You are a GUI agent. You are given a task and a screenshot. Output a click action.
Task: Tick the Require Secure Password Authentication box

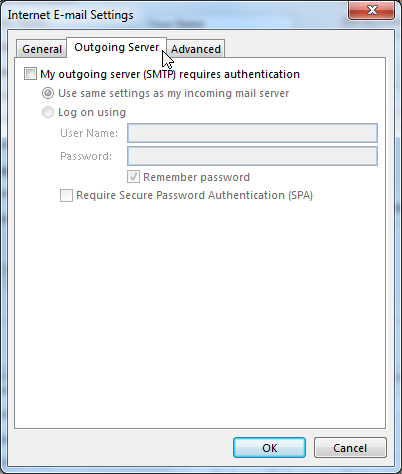[66, 195]
